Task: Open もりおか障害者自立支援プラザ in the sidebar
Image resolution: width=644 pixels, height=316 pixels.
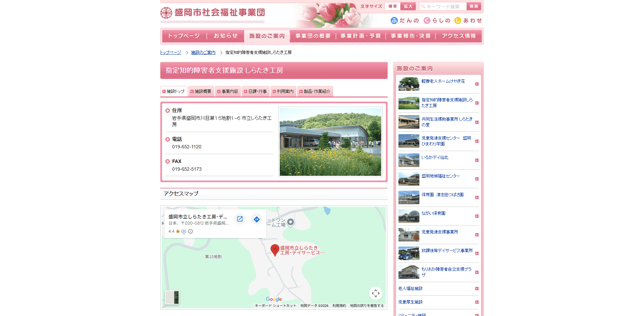Action: click(x=446, y=272)
